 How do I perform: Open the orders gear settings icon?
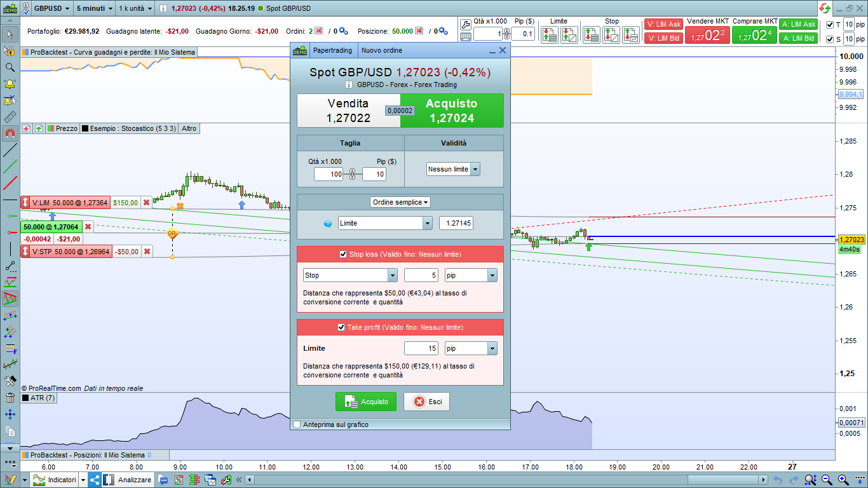click(343, 30)
